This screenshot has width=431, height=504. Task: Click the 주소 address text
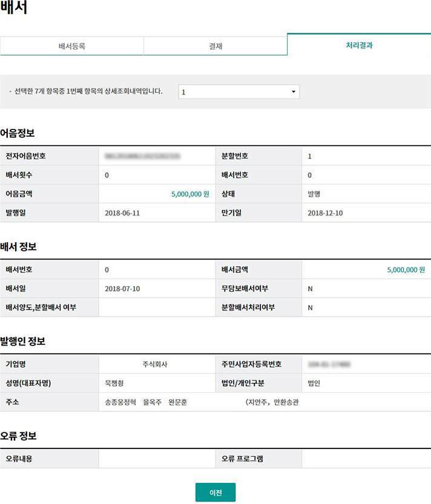tap(201, 402)
